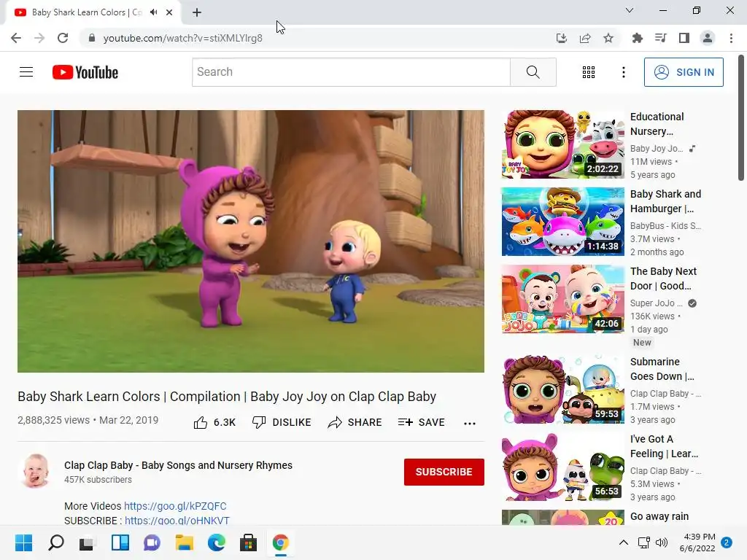The width and height of the screenshot is (747, 560).
Task: Open the notification center badge
Action: click(x=727, y=542)
